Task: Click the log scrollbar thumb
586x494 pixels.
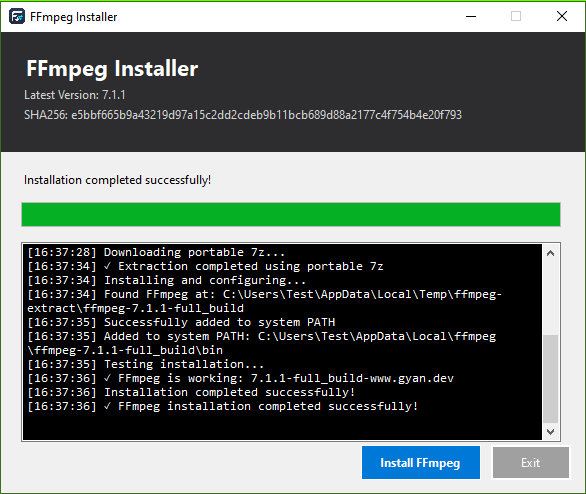Action: [550, 379]
